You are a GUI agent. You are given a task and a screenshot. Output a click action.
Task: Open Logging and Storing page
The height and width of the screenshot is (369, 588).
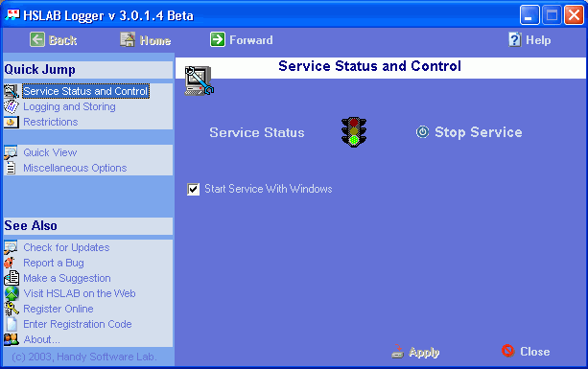point(69,106)
